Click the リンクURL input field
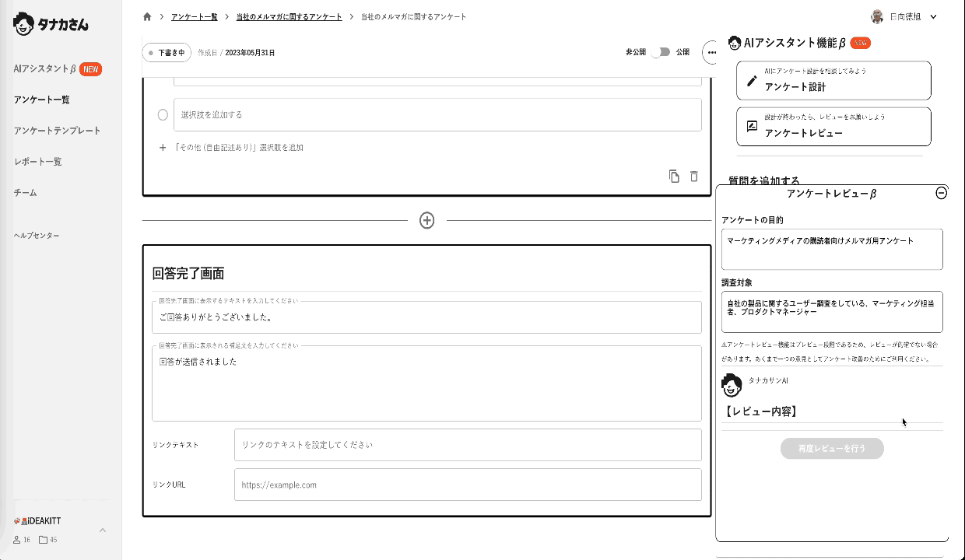 (x=468, y=485)
